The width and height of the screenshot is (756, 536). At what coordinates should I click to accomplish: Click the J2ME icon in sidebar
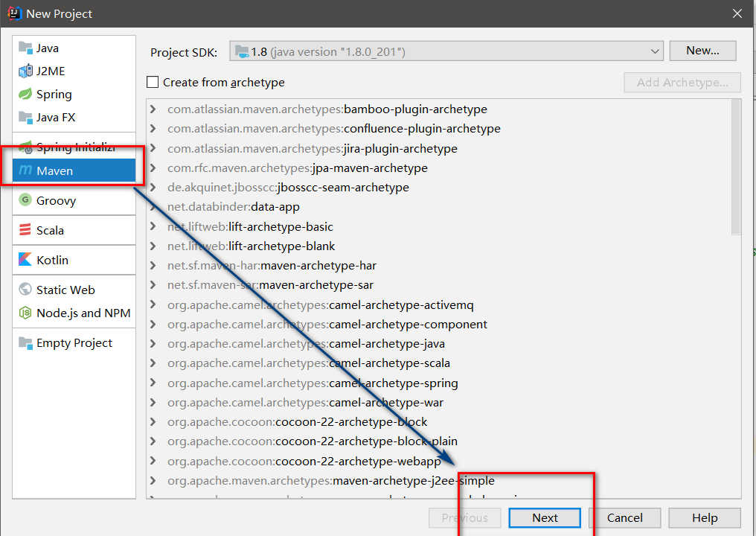click(x=25, y=71)
